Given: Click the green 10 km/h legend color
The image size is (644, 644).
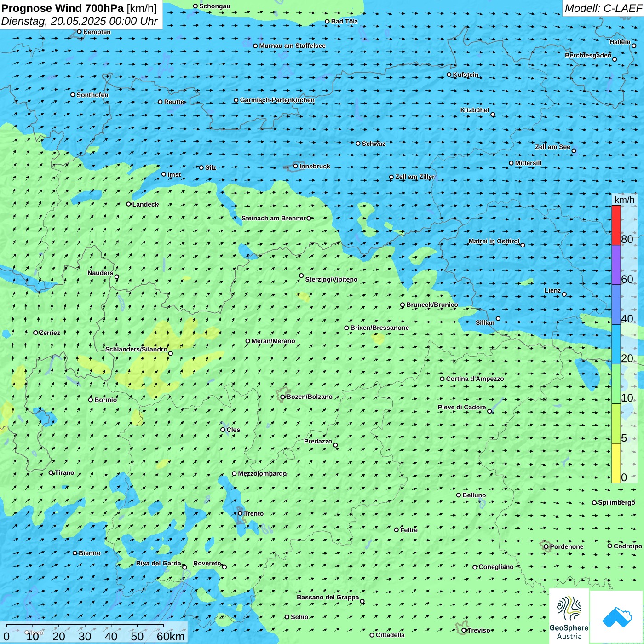Looking at the screenshot, I should 616,384.
